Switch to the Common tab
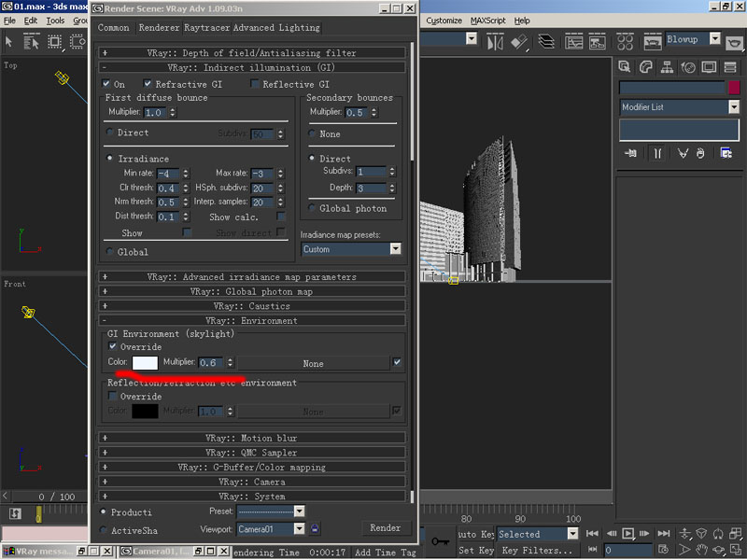Screen dimensions: 747x560 tap(114, 28)
